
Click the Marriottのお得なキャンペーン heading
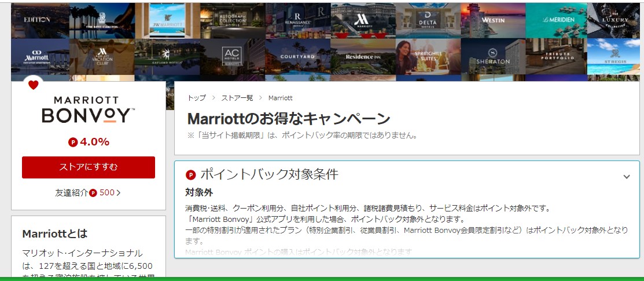[x=289, y=119]
